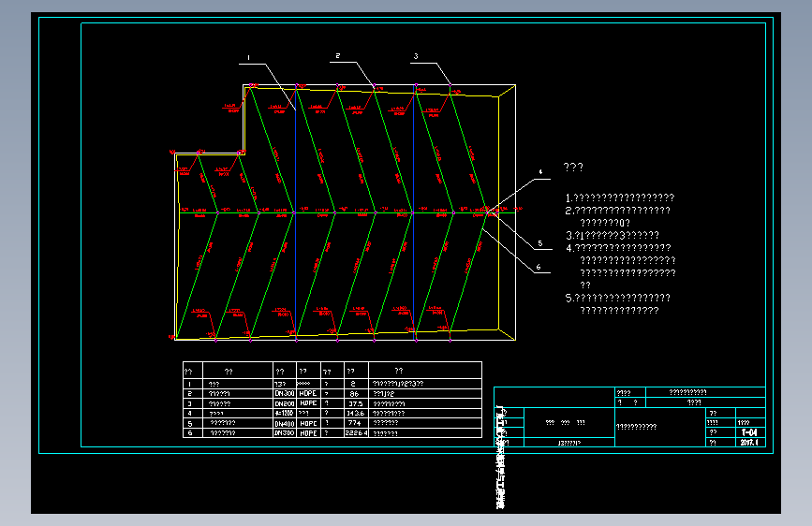Click leader callout number 1 above the plan
This screenshot has height=526, width=812.
coord(248,57)
